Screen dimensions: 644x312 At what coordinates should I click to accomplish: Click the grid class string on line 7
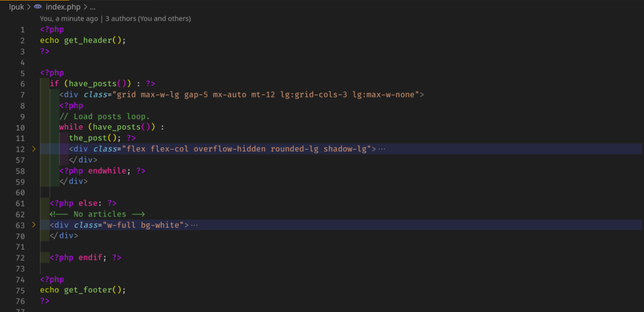pos(269,94)
